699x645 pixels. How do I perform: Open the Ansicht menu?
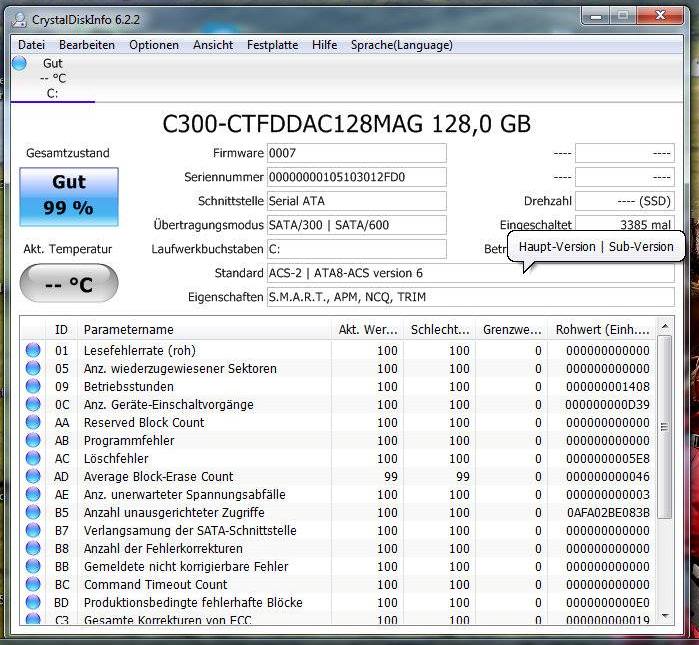click(x=213, y=45)
